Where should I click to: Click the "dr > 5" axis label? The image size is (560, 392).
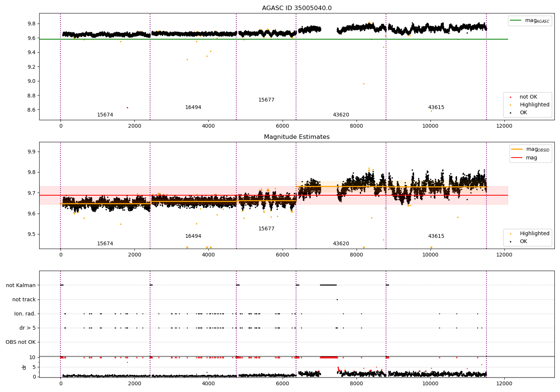pos(28,328)
